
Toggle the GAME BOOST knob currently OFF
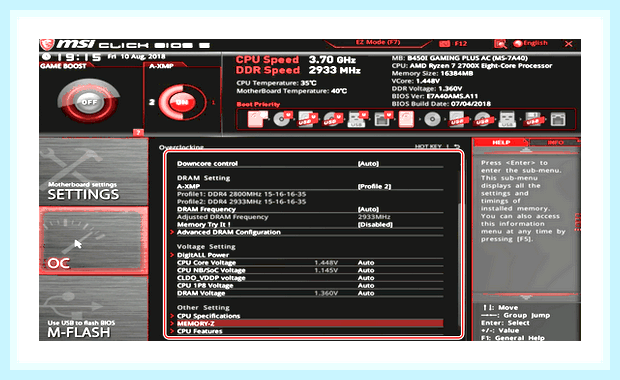pos(89,101)
